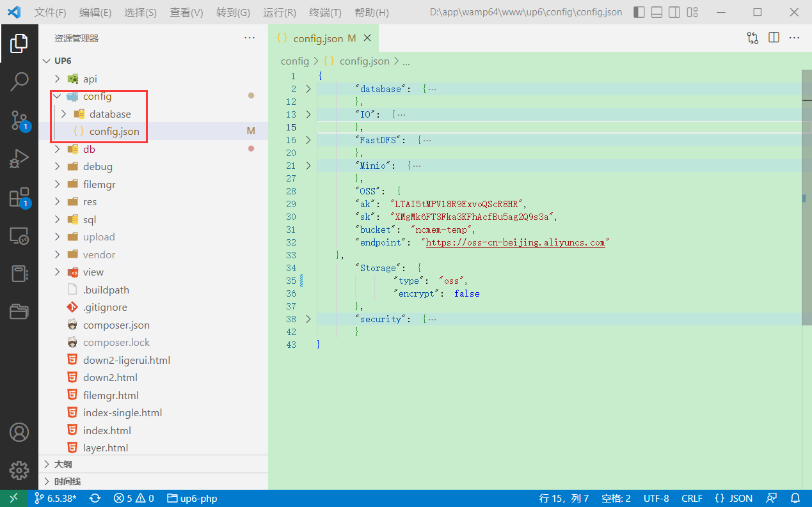Open the notebook-style icon in activity bar
The width and height of the screenshot is (812, 507).
pyautogui.click(x=19, y=274)
